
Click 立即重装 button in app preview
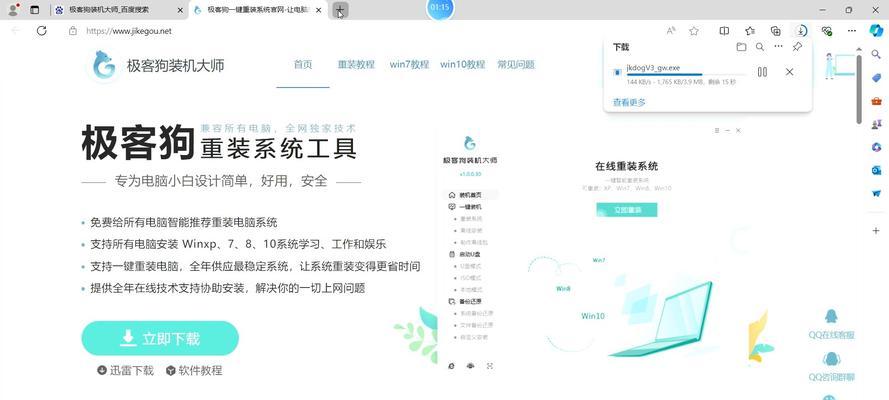pyautogui.click(x=626, y=210)
